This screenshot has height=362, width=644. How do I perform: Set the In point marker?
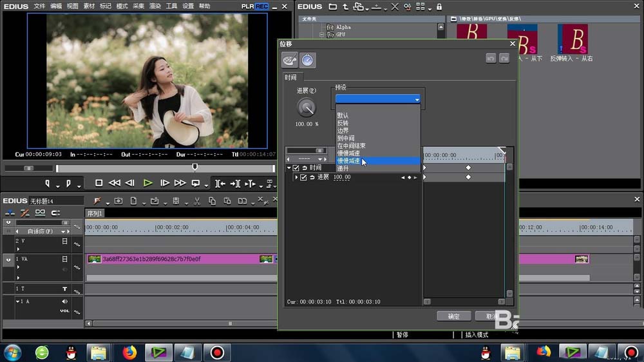[x=48, y=184]
